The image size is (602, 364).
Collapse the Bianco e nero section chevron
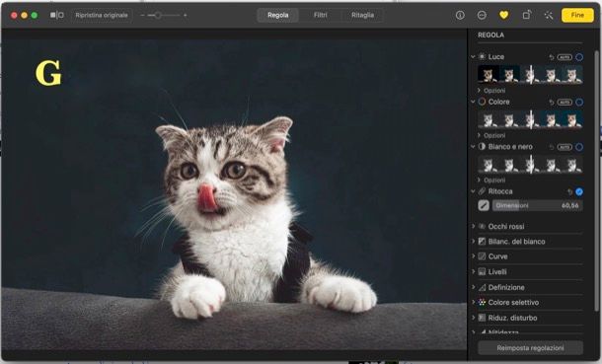click(473, 147)
